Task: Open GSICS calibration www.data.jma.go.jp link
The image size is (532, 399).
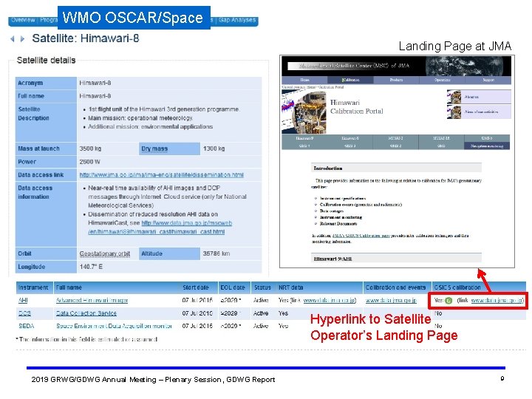Action: 497,300
